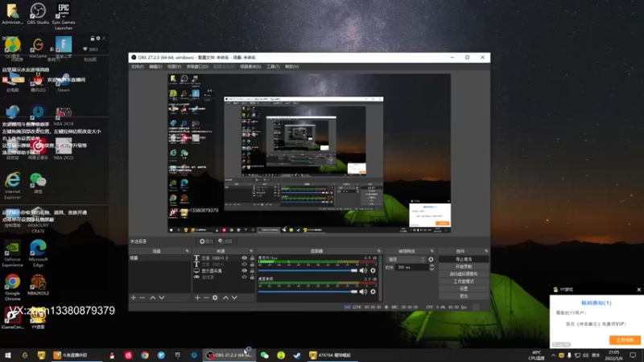This screenshot has width=644, height=362.
Task: Click the Start Virtual Camera button
Action: 464,274
